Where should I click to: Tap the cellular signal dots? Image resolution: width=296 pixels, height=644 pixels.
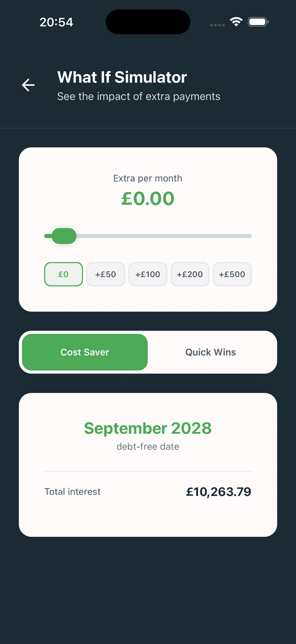[217, 25]
